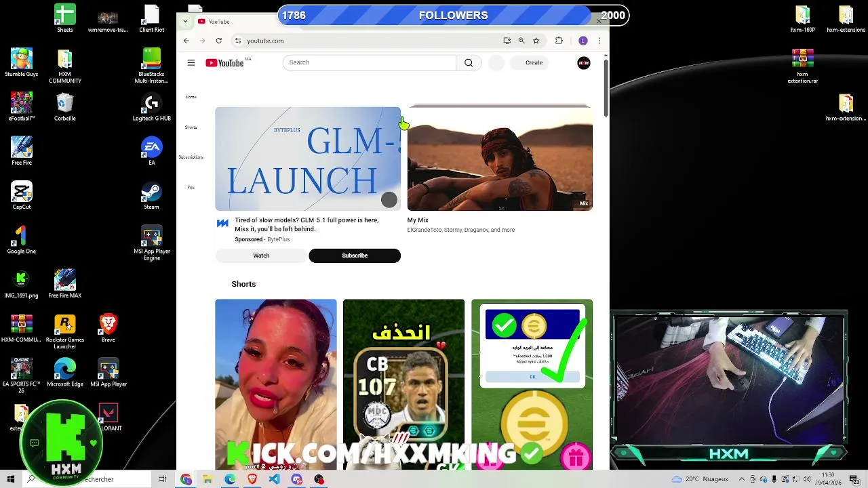Select the hxm extention.rar desktop file
868x488 pixels.
803,66
